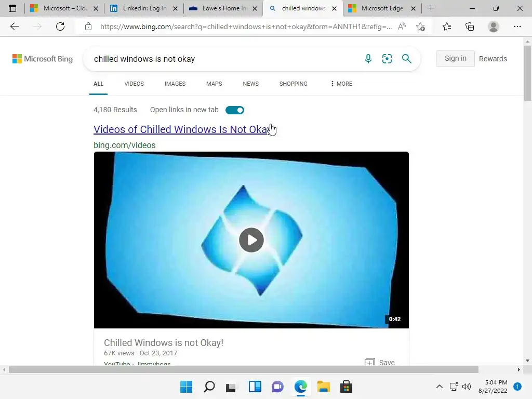The image size is (532, 399).
Task: Open Widgets from taskbar
Action: coord(255,387)
